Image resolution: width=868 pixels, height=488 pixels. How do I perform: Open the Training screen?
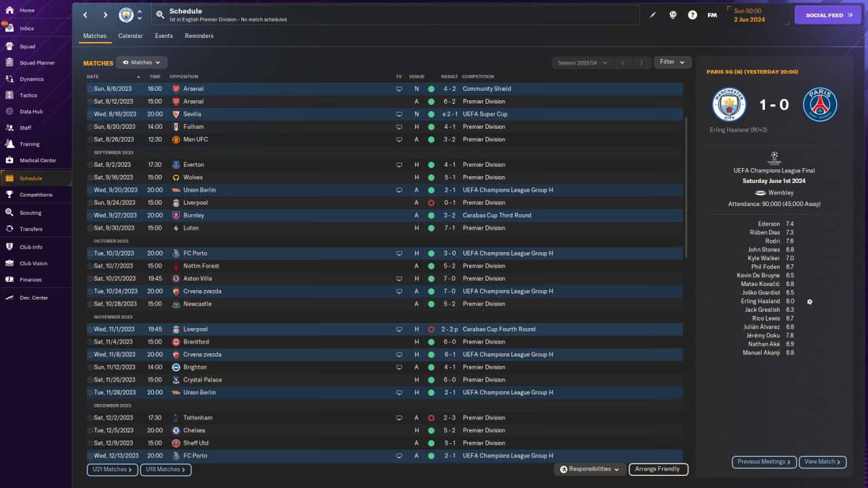29,144
